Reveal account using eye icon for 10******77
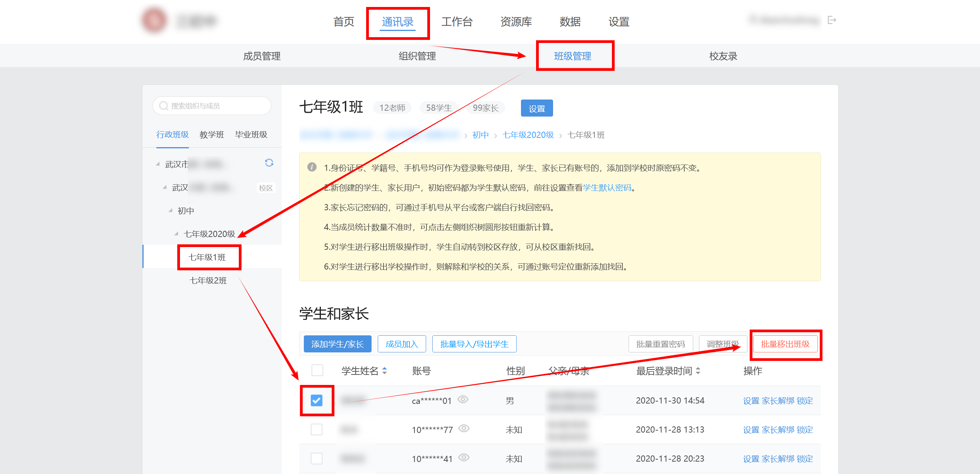 coord(464,428)
